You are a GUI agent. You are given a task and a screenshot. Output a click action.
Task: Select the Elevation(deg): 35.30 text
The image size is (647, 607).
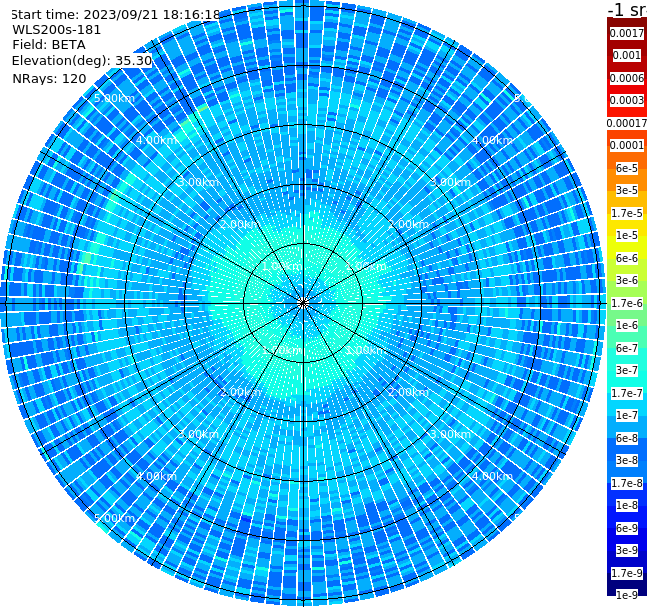tap(82, 61)
